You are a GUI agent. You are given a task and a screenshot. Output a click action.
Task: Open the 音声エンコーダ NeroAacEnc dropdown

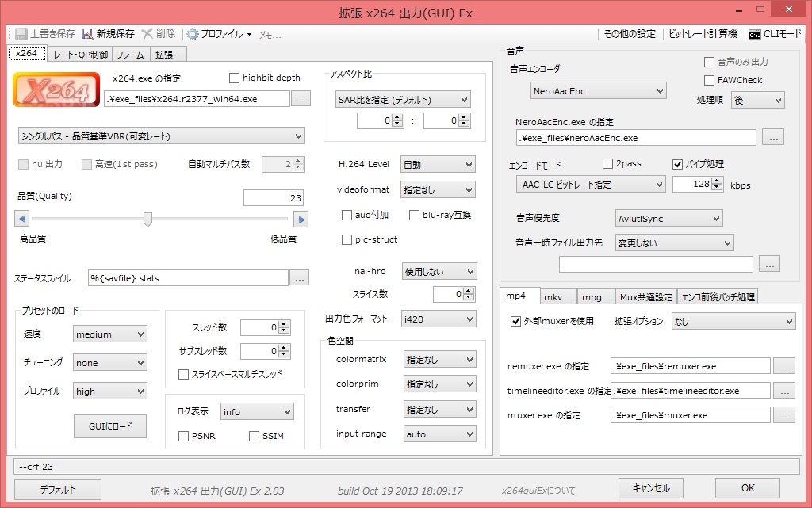[598, 91]
